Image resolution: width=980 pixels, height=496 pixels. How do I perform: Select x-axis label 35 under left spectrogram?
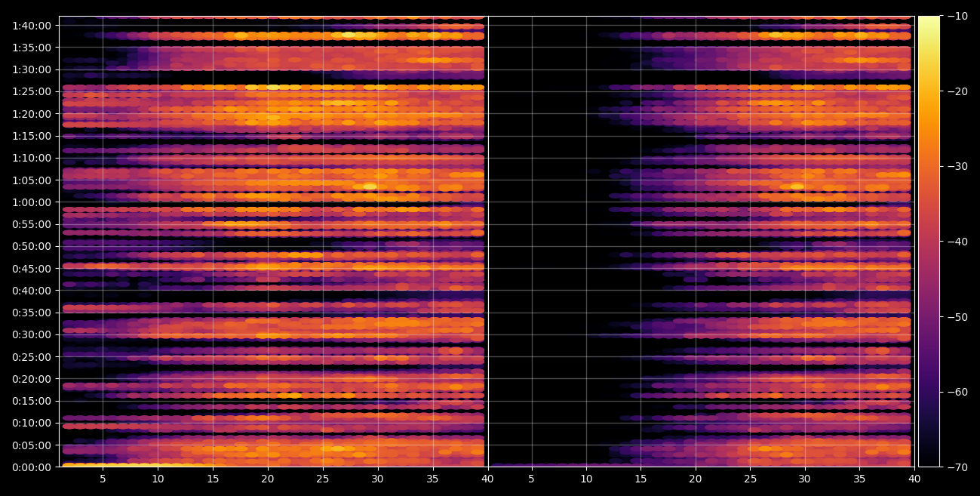(x=433, y=479)
